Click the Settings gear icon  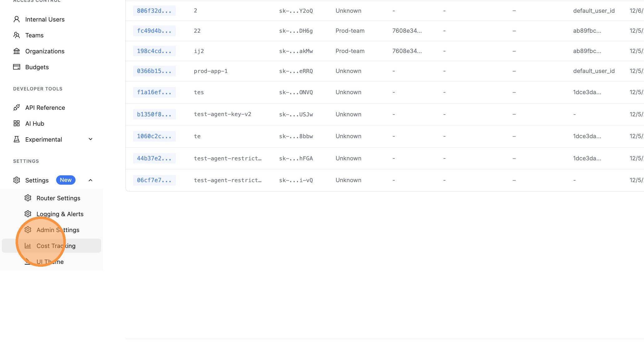(x=17, y=180)
